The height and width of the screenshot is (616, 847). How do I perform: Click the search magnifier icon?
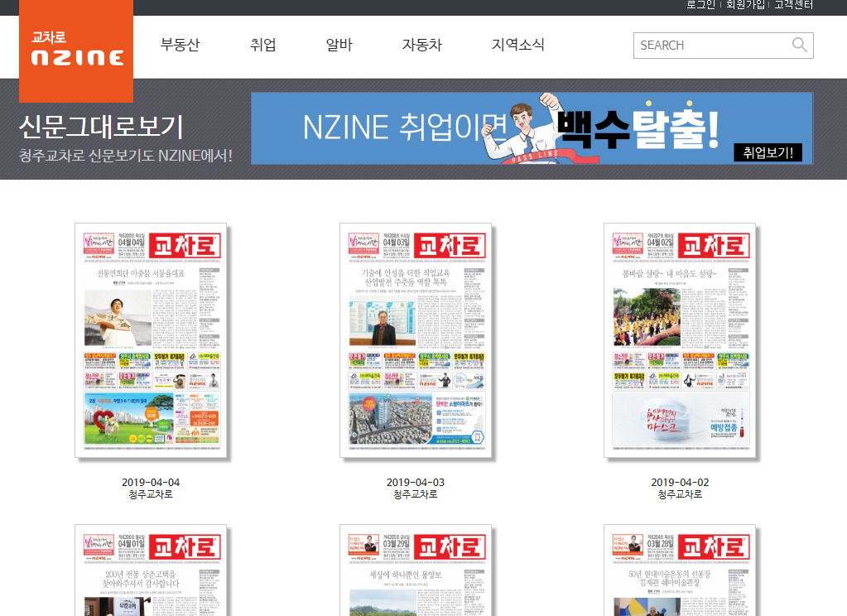click(800, 45)
